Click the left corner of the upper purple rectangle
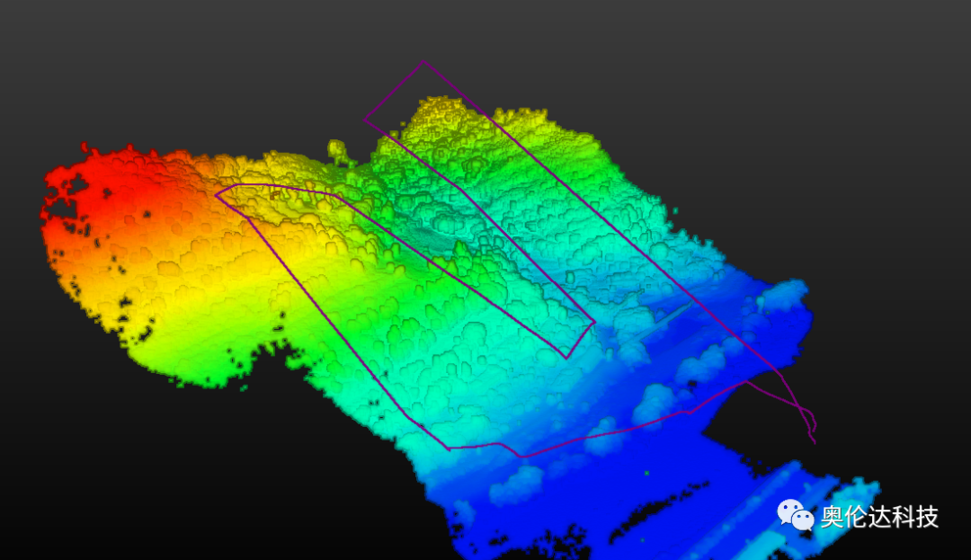 (364, 119)
